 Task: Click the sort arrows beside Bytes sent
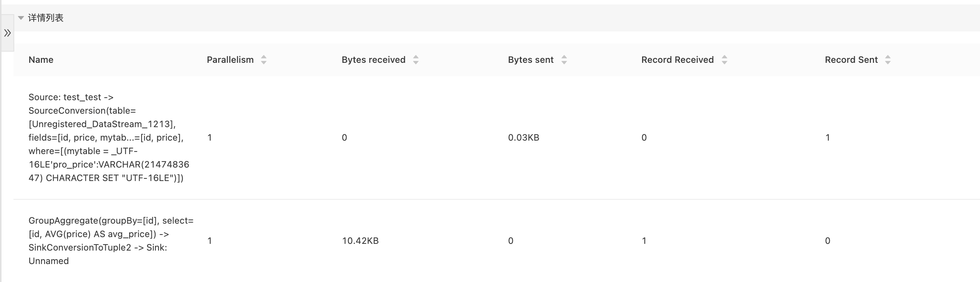click(x=564, y=60)
